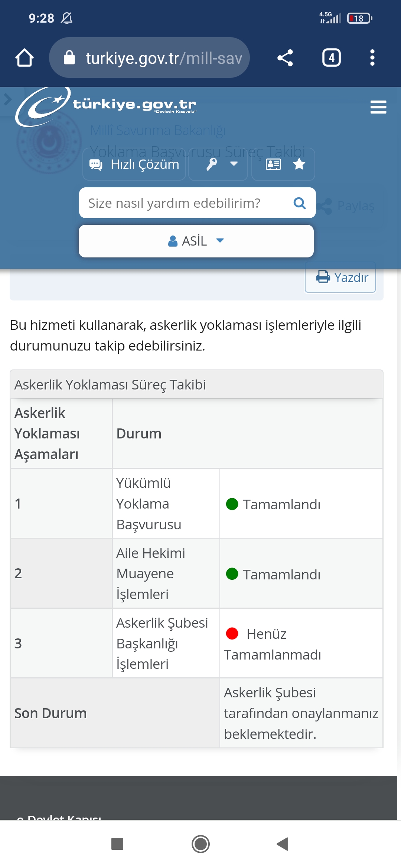Click the Yazdır print button
401x868 pixels.
click(x=340, y=277)
